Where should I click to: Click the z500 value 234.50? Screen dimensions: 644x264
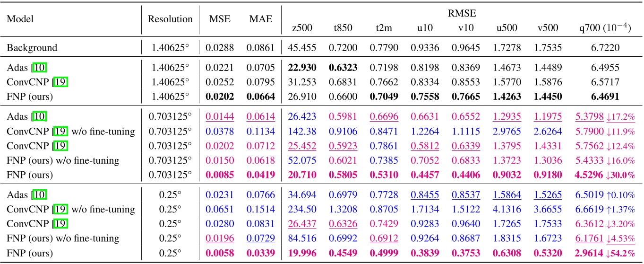(x=303, y=208)
